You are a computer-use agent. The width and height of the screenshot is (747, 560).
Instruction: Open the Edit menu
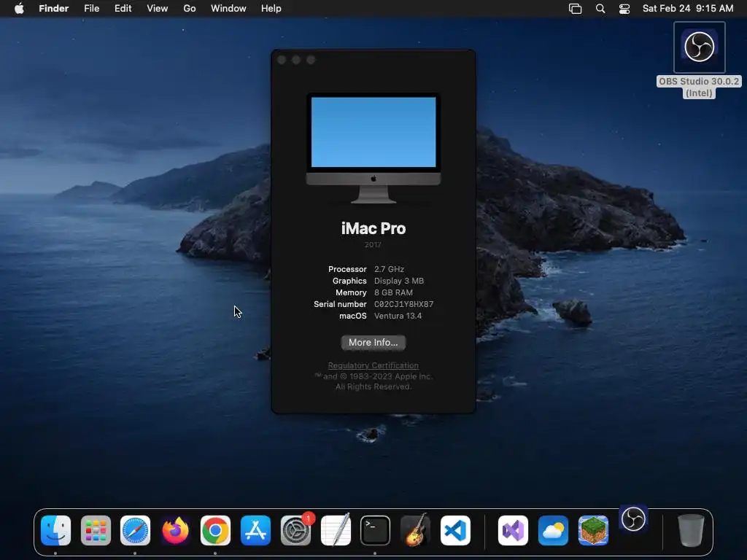[x=123, y=9]
